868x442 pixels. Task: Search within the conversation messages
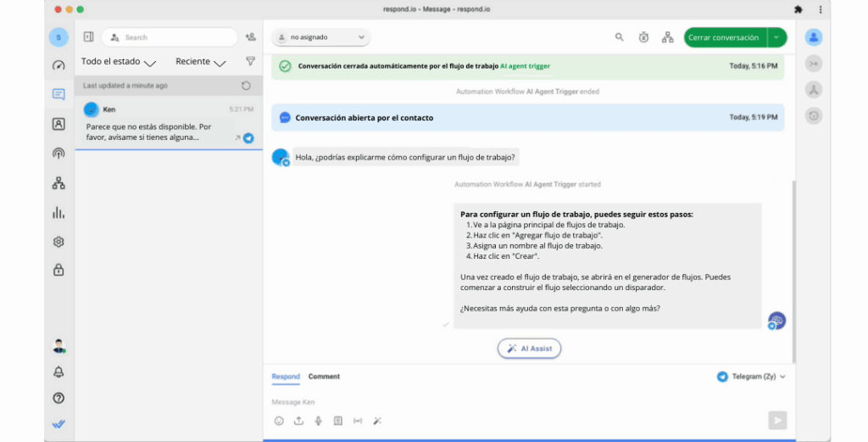[x=620, y=37]
